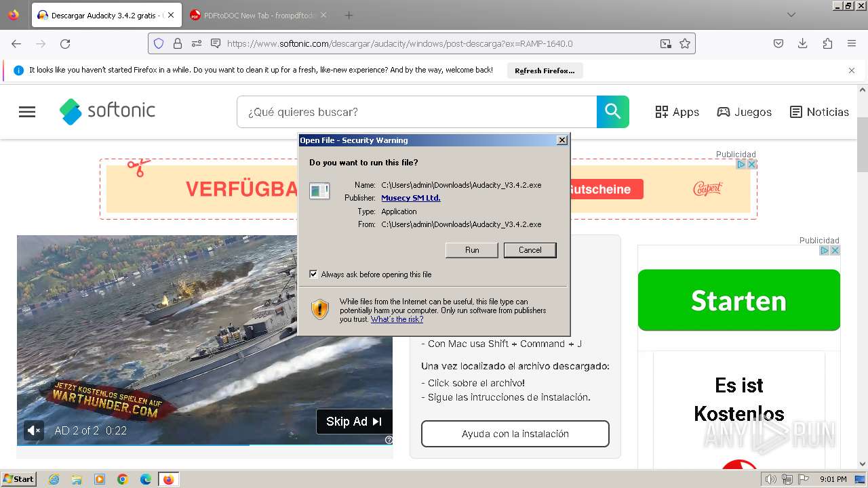The image size is (868, 488).
Task: Open the media player taskbar icon
Action: pyautogui.click(x=100, y=479)
